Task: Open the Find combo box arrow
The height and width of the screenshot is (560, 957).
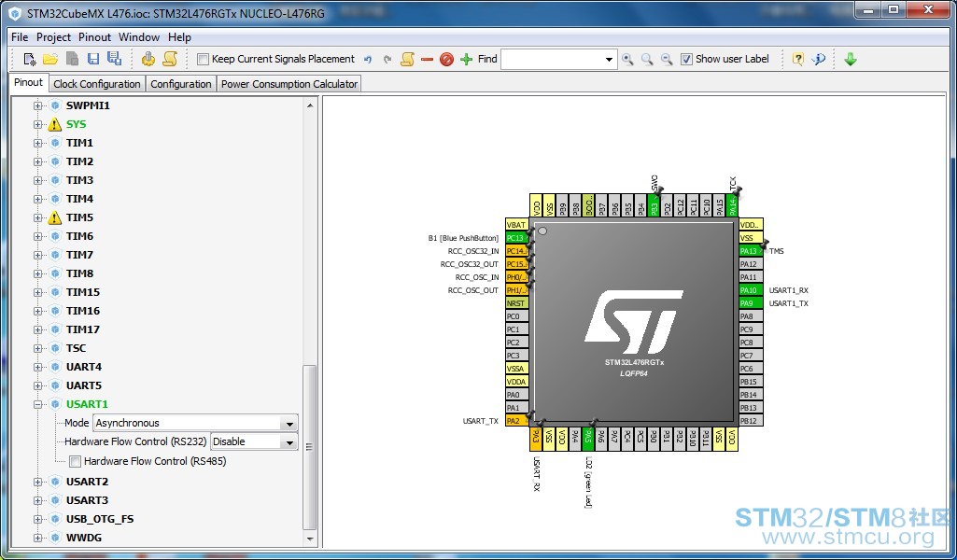Action: tap(609, 59)
